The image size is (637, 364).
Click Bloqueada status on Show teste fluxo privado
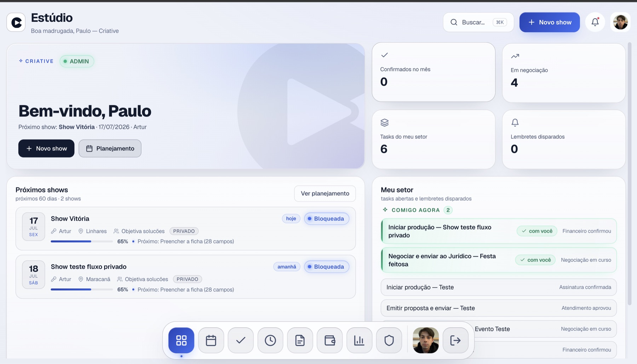click(x=327, y=267)
